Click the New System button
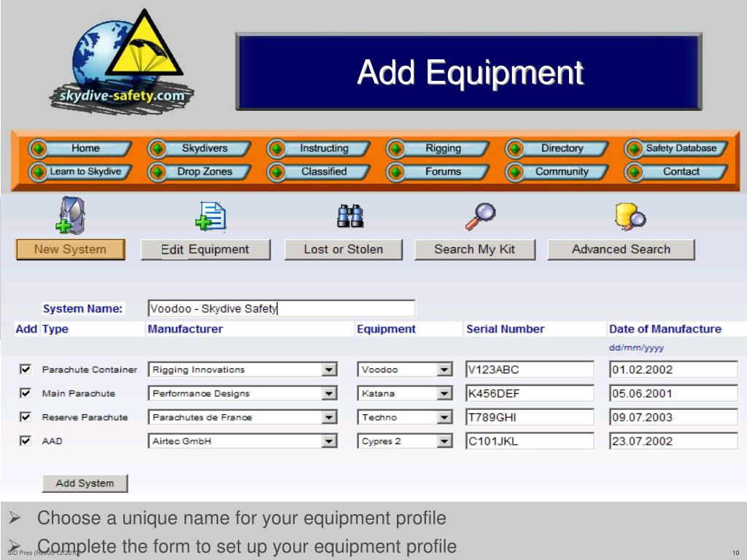Viewport: 747px width, 560px height. tap(71, 249)
